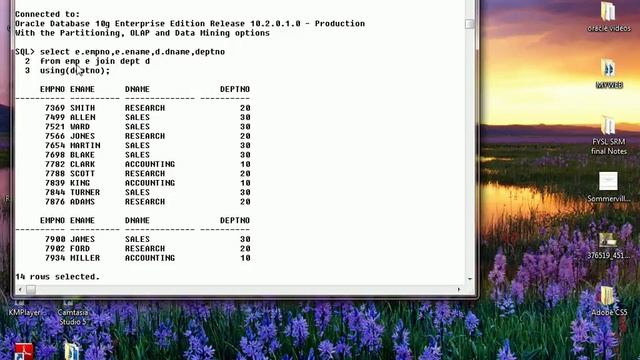The height and width of the screenshot is (360, 640).
Task: Click the ACCOUNTING value in MILLER row
Action: point(150,258)
